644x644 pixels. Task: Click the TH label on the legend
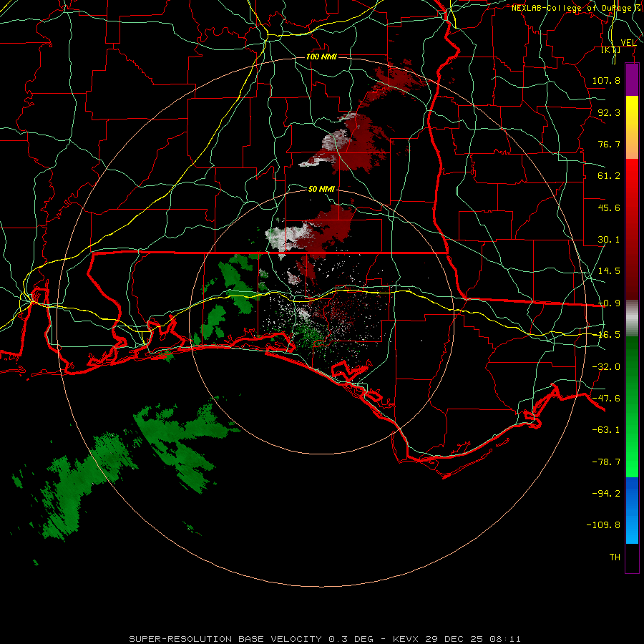pyautogui.click(x=615, y=557)
